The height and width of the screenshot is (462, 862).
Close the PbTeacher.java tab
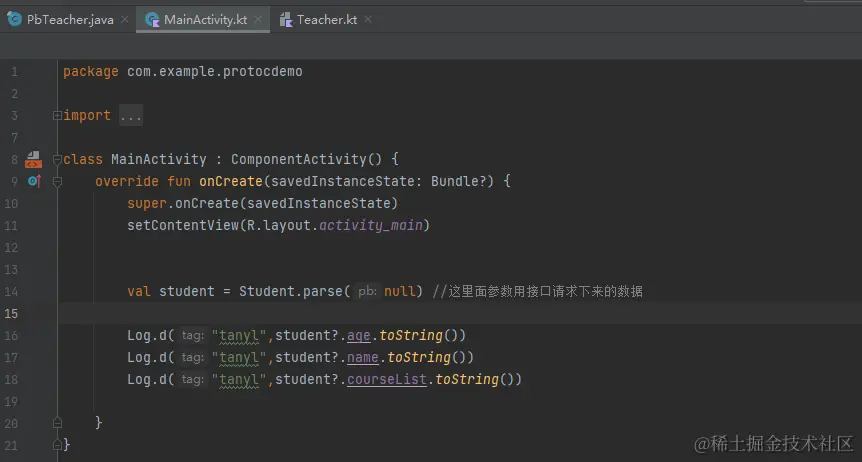pyautogui.click(x=125, y=20)
